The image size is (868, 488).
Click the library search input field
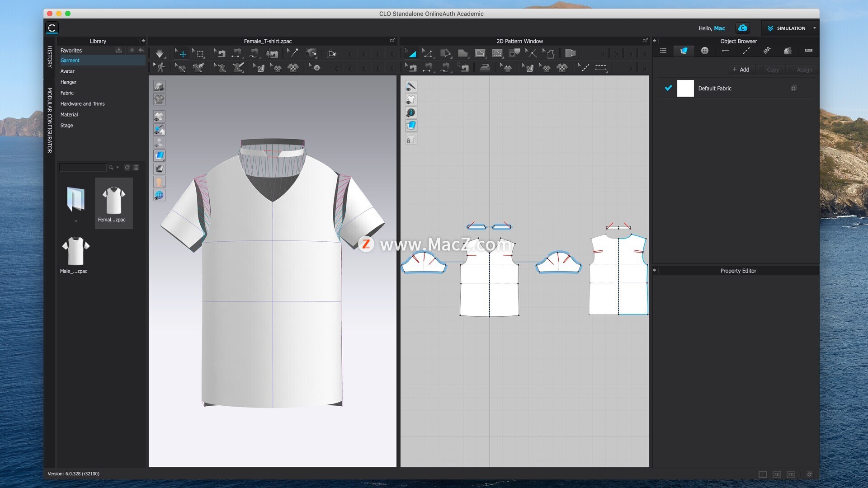tap(83, 168)
